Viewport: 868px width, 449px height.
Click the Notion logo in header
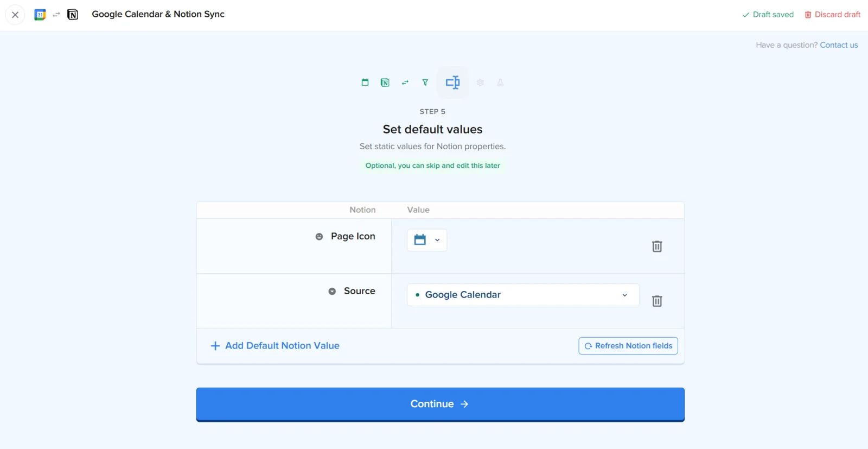click(x=73, y=15)
